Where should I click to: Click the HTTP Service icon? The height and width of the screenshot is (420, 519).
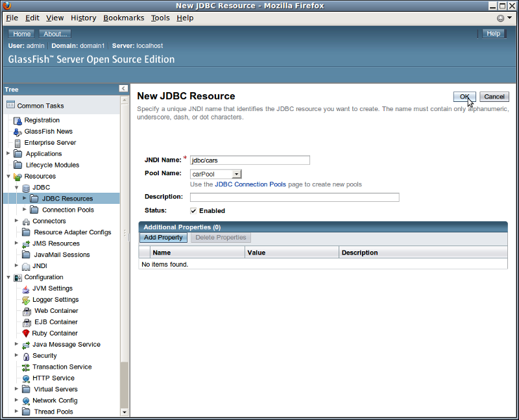(27, 378)
